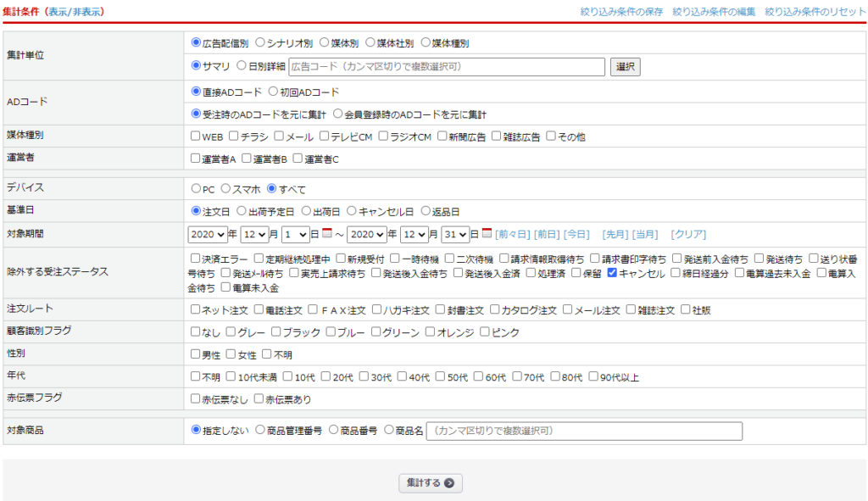The width and height of the screenshot is (868, 501).
Task: Click the 集計する submit button
Action: 431,483
